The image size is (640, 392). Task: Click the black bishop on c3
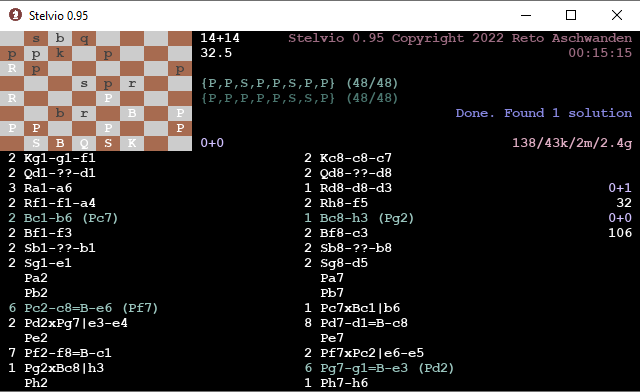coord(60,113)
